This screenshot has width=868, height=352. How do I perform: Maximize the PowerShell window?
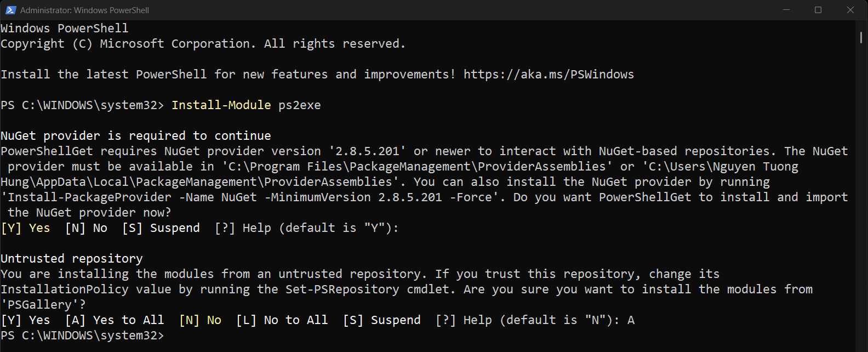[x=818, y=10]
